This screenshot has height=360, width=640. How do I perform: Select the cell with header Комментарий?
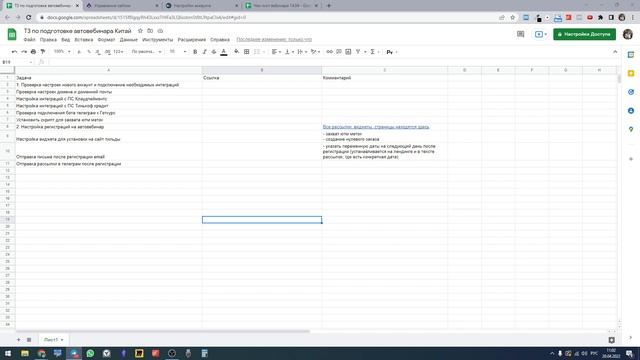[x=384, y=78]
